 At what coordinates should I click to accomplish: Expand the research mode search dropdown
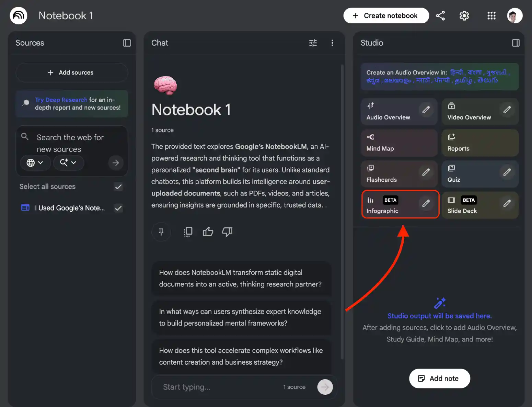coord(68,163)
